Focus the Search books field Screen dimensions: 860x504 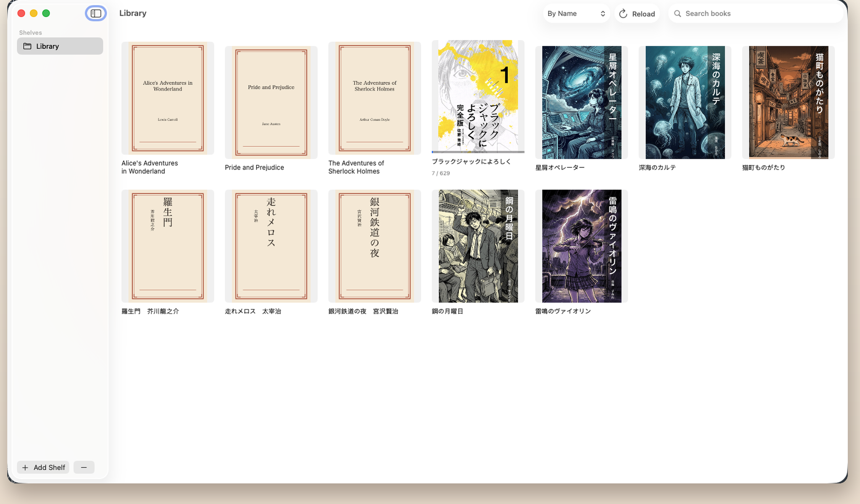[x=755, y=14]
